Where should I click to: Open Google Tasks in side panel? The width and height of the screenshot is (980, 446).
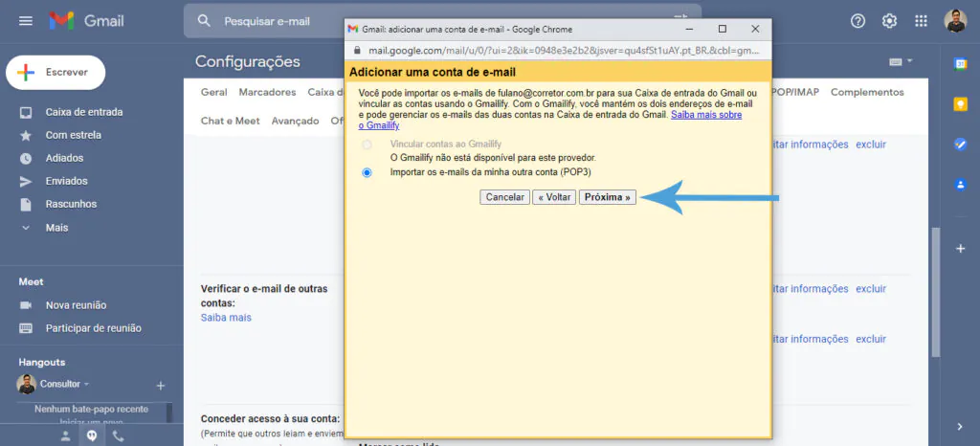coord(960,145)
